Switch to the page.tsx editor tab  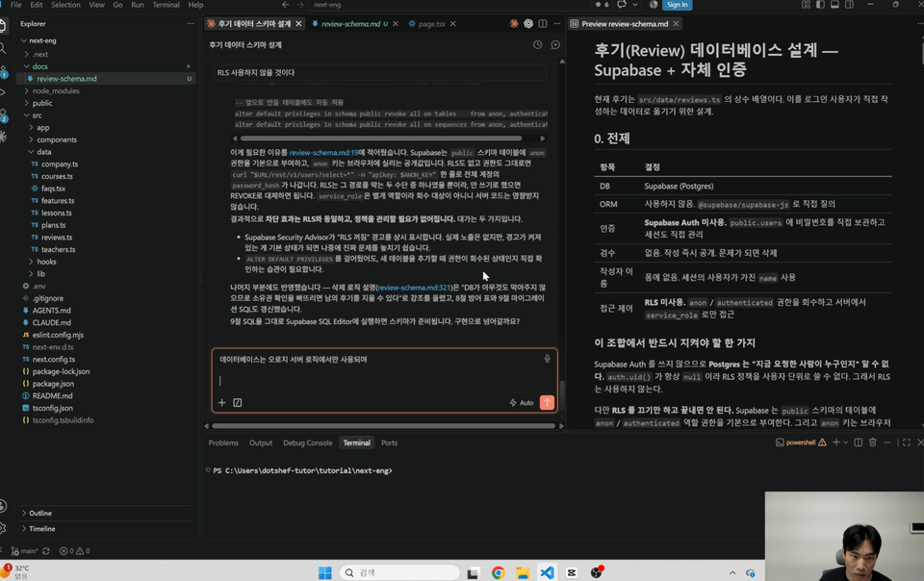pyautogui.click(x=431, y=24)
